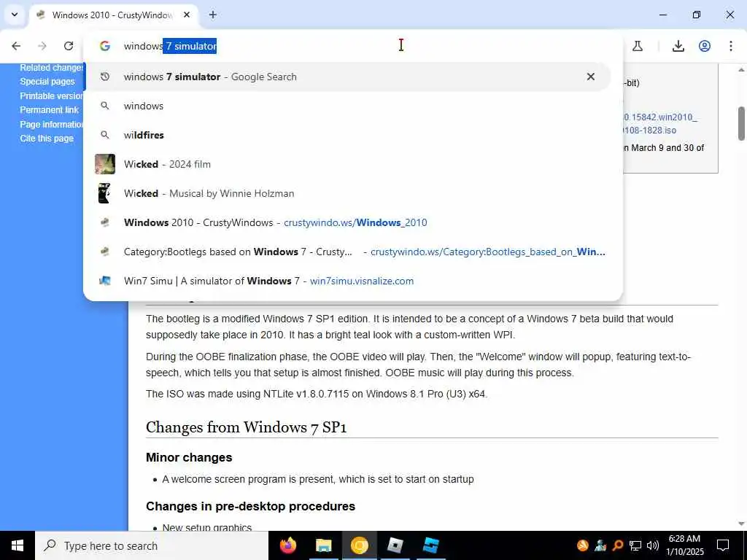Click the 'Changes from Windows 7 SP1' heading

246,427
